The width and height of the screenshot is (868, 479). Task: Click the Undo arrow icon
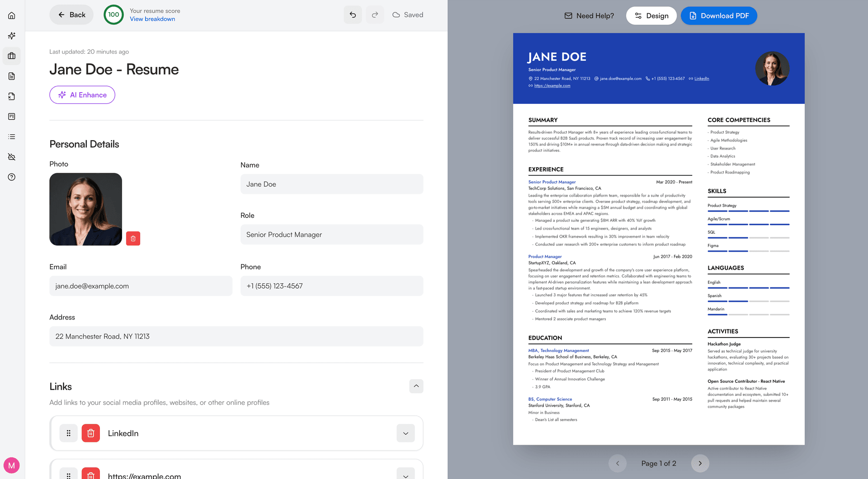tap(353, 14)
